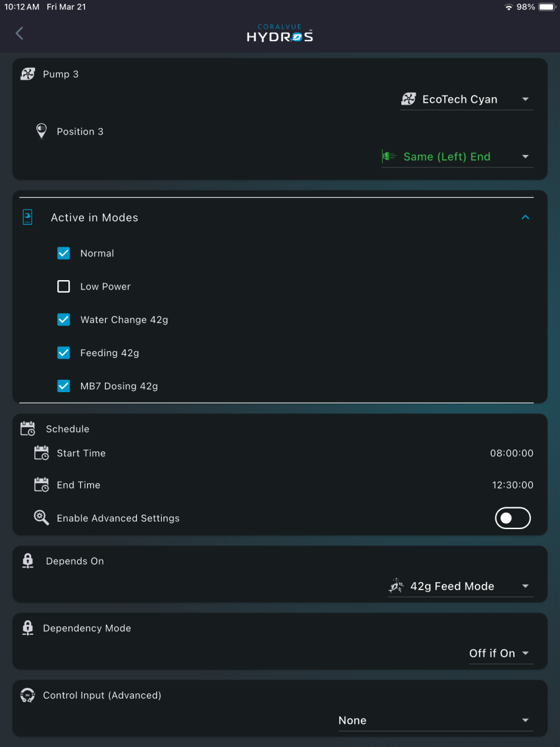This screenshot has height=747, width=560.
Task: Click the Control Input headset icon
Action: point(28,695)
